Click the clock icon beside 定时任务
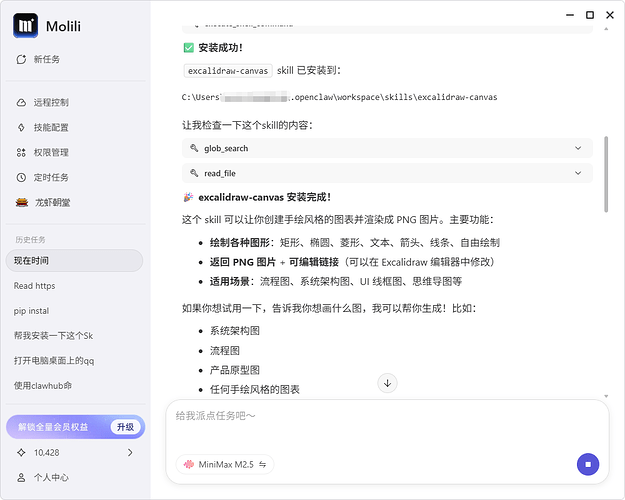This screenshot has width=625, height=500. pos(21,177)
